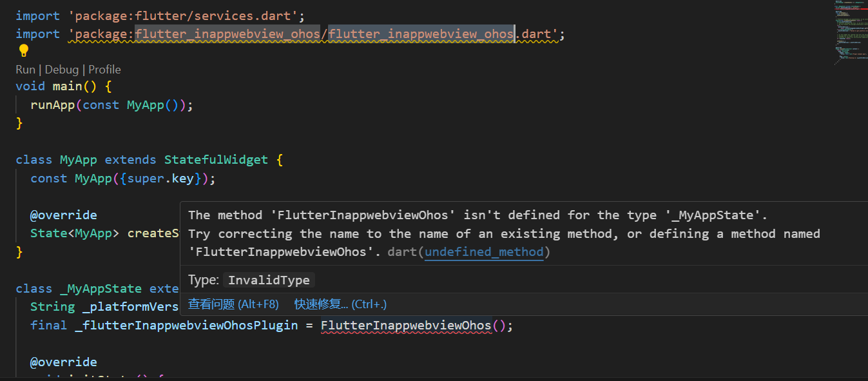868x381 pixels.
Task: Click the String _platformVers declaration
Action: click(104, 307)
